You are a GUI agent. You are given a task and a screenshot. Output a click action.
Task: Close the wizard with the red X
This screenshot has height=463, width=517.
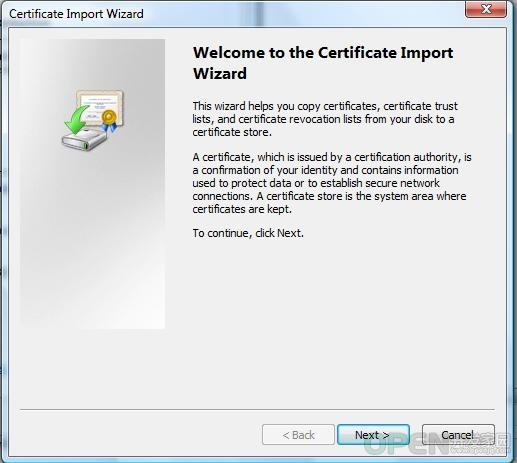click(x=486, y=9)
